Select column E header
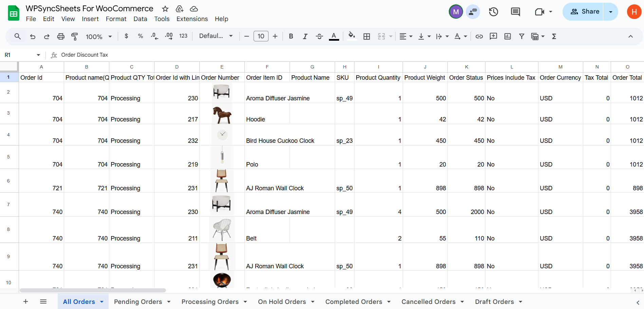Image resolution: width=644 pixels, height=309 pixels. click(222, 67)
